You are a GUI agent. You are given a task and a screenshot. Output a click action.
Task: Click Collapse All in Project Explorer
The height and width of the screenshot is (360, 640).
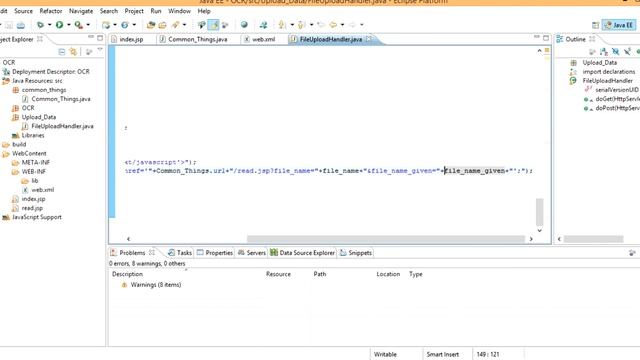tap(62, 51)
